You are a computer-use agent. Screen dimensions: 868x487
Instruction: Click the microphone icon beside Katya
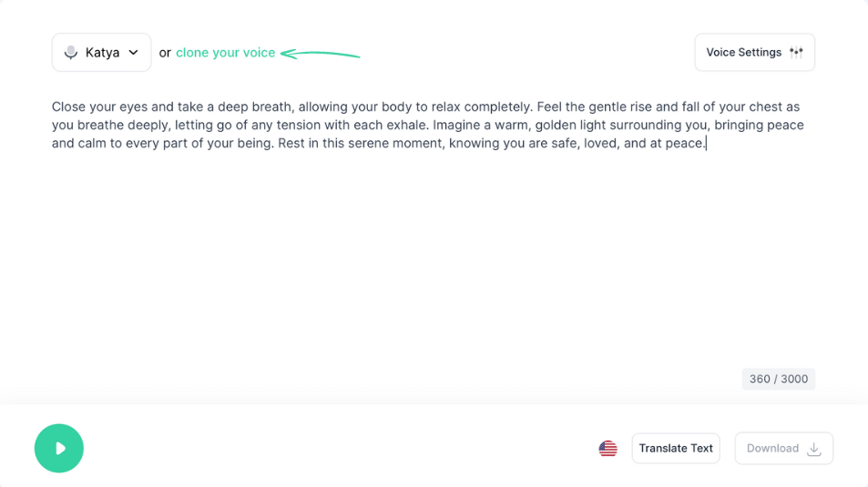[71, 53]
